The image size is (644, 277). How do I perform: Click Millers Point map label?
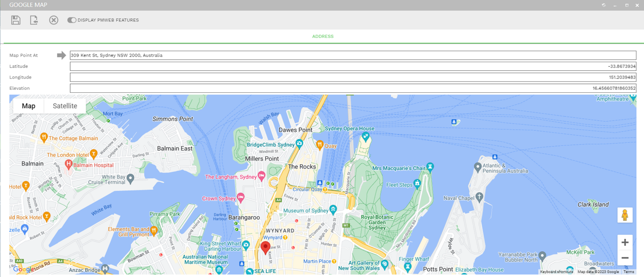(x=262, y=158)
